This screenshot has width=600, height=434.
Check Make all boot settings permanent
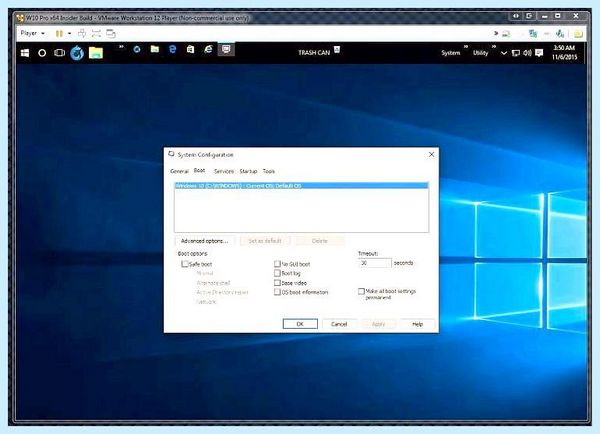tap(361, 291)
